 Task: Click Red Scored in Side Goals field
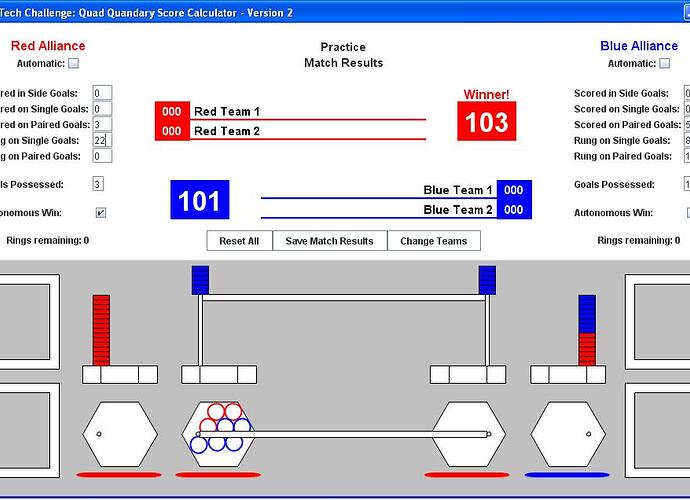tap(102, 93)
